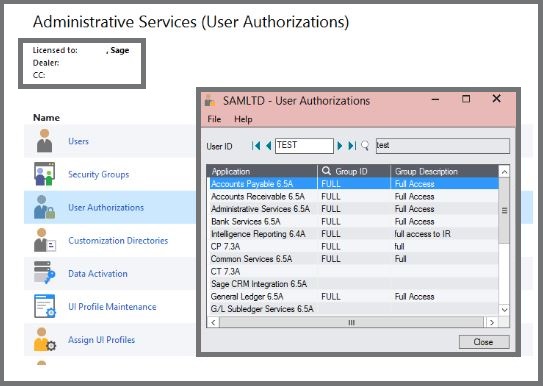The image size is (543, 386).
Task: Go to previous User ID record
Action: (268, 146)
